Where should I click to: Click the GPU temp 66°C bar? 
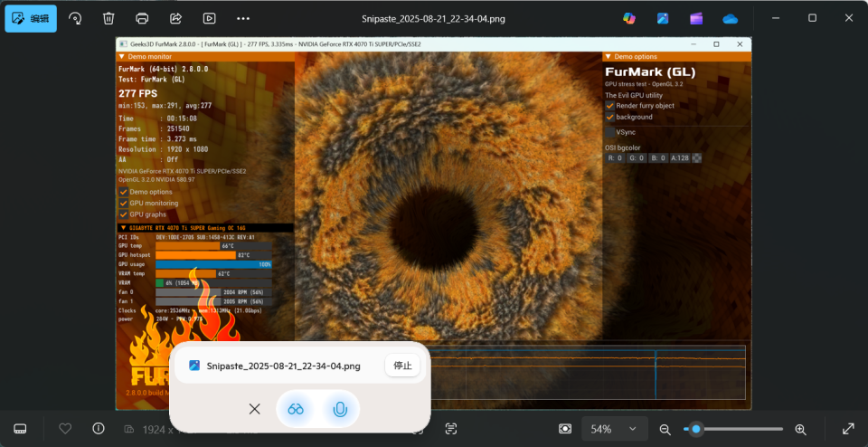213,246
